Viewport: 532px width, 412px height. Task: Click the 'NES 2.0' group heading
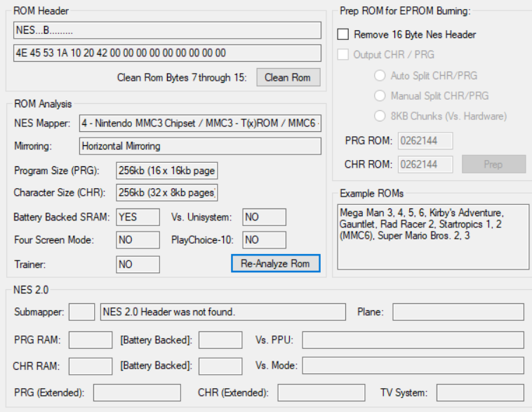pos(31,290)
